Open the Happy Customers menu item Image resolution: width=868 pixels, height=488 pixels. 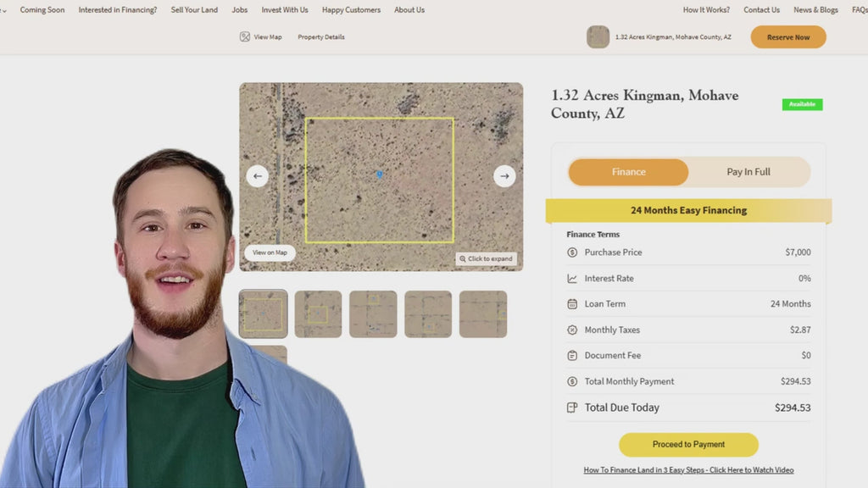coord(351,10)
